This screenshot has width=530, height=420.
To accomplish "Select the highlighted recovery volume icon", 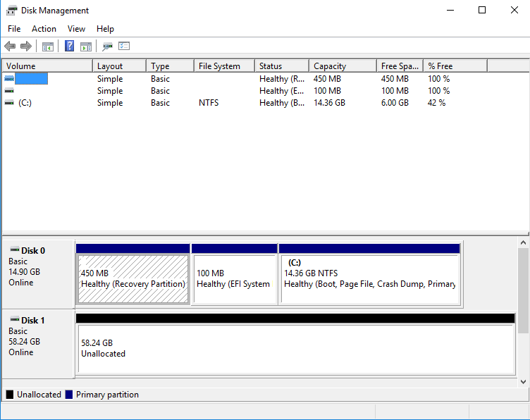I will pos(9,79).
